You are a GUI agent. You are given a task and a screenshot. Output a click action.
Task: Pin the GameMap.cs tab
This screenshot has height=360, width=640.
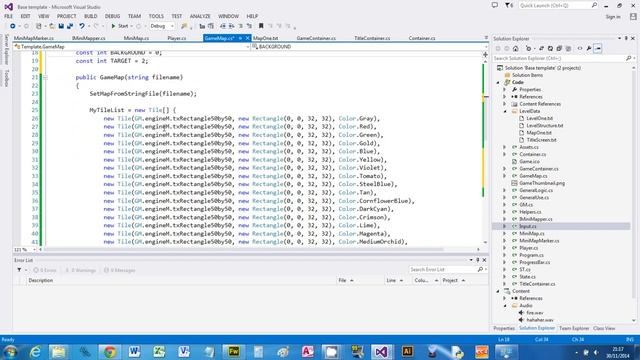240,38
